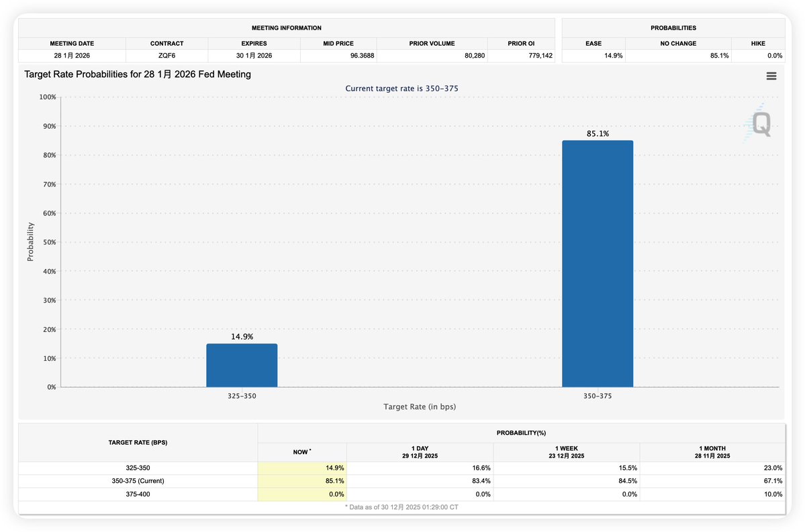This screenshot has height=532, width=805.
Task: Click the 'Current target rate is 350-375' subtitle
Action: (401, 89)
